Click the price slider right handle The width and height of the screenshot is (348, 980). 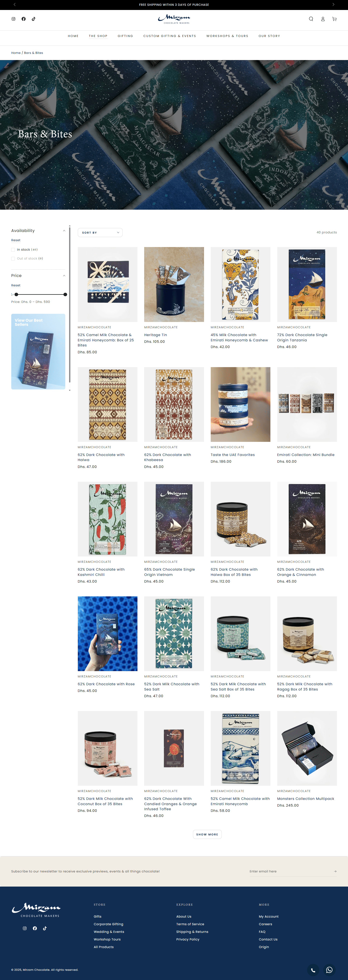[65, 294]
